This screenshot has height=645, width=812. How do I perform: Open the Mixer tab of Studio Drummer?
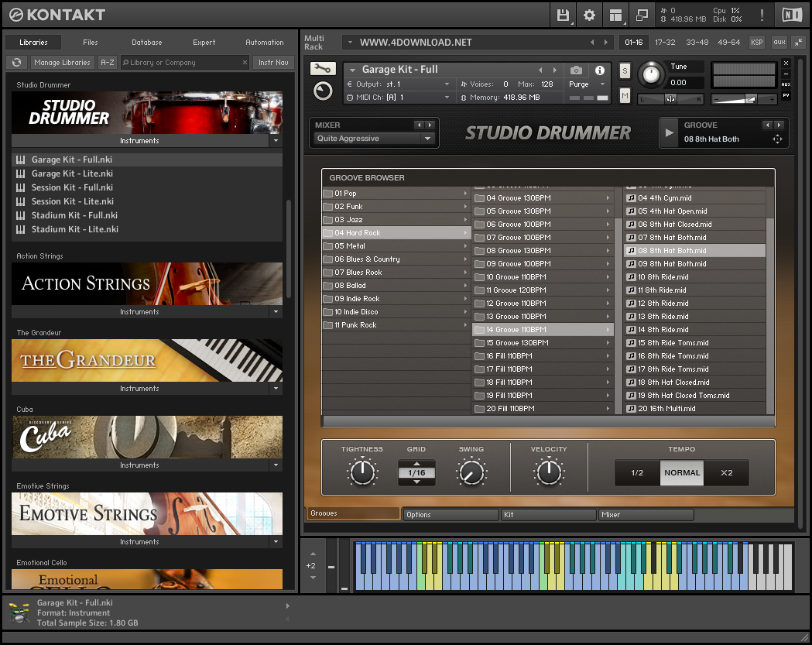(x=646, y=514)
